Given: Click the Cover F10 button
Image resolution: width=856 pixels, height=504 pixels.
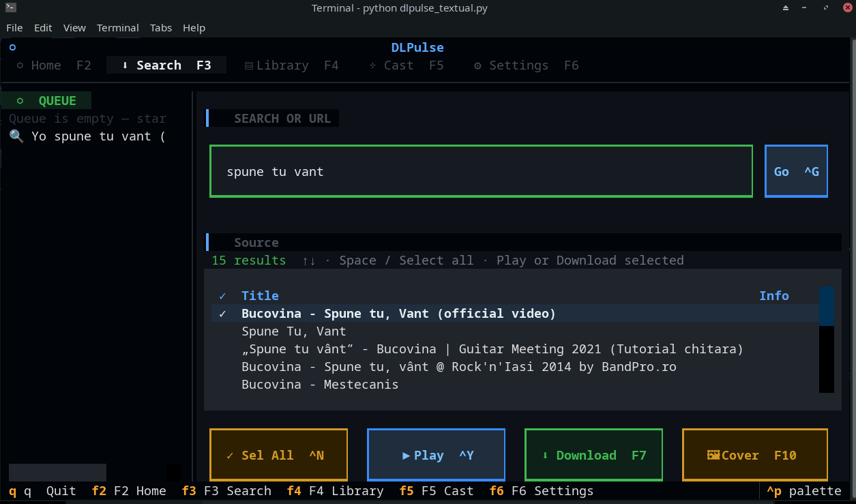Looking at the screenshot, I should (x=754, y=455).
